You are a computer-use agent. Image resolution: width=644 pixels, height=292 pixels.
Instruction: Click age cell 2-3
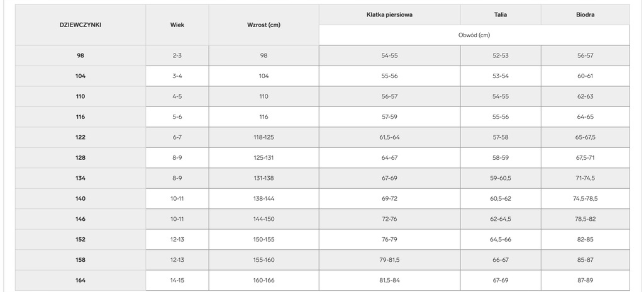[x=177, y=55]
